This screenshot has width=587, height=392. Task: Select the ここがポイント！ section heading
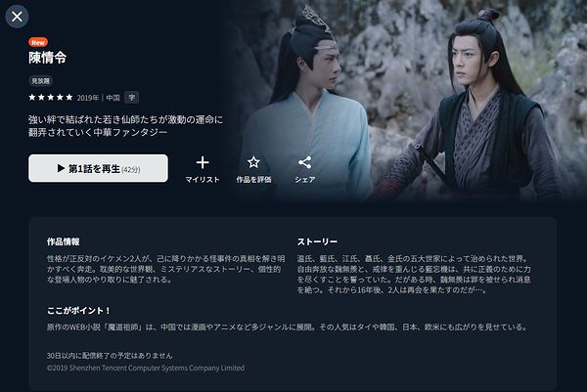(x=78, y=311)
